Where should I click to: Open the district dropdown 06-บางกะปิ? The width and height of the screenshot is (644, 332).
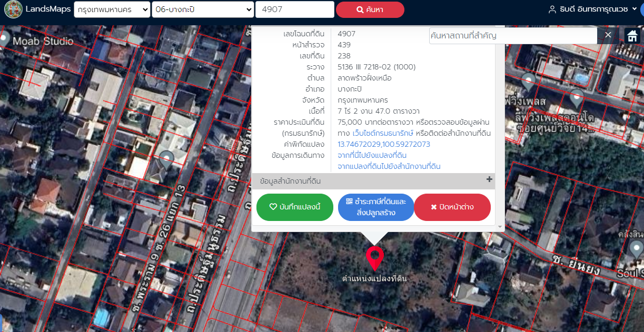(202, 9)
